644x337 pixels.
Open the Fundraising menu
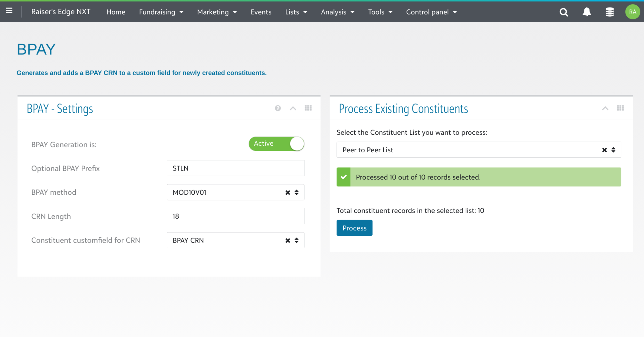(x=161, y=12)
